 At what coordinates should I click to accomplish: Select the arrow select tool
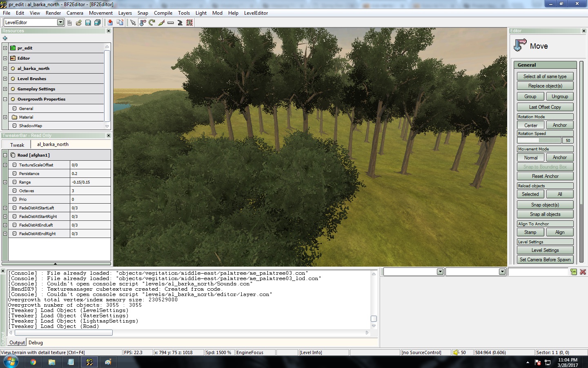tap(133, 22)
